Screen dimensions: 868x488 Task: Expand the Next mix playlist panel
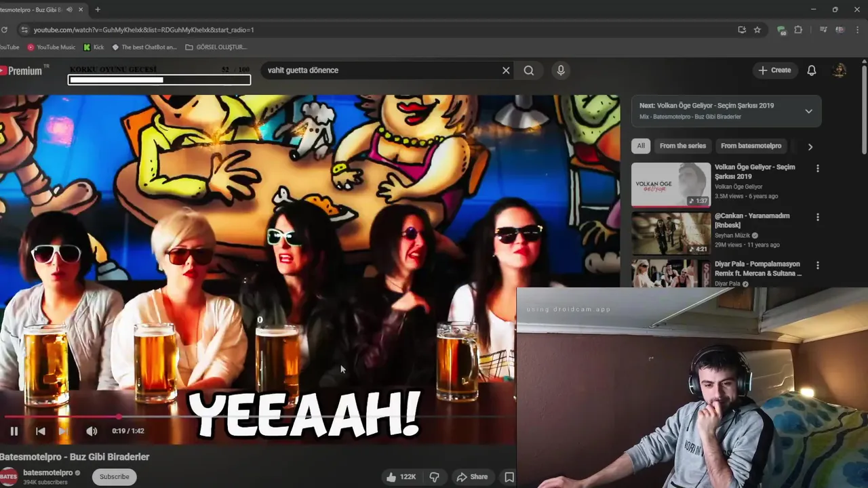[x=808, y=111]
